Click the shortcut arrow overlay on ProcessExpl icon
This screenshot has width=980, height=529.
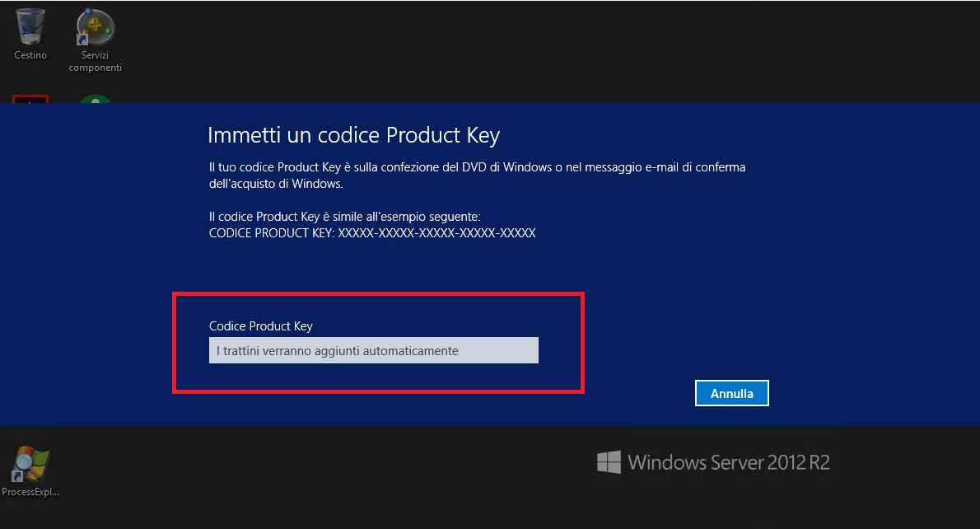click(x=16, y=478)
